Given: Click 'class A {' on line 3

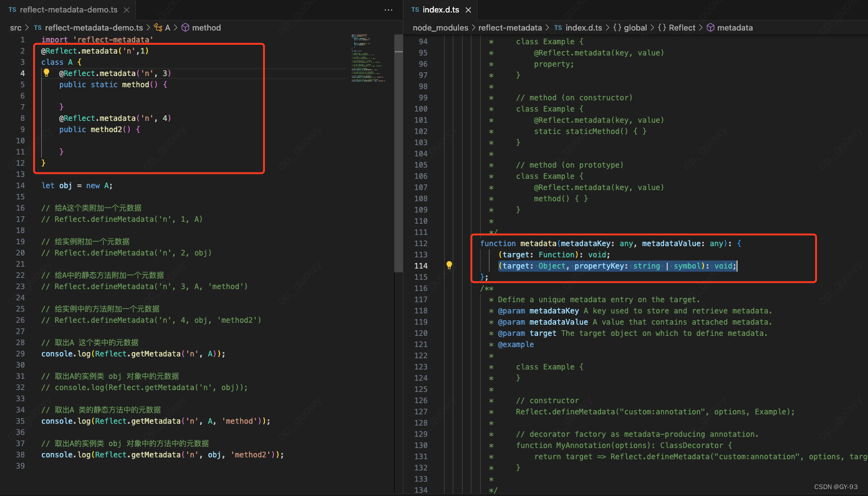Looking at the screenshot, I should coord(62,62).
